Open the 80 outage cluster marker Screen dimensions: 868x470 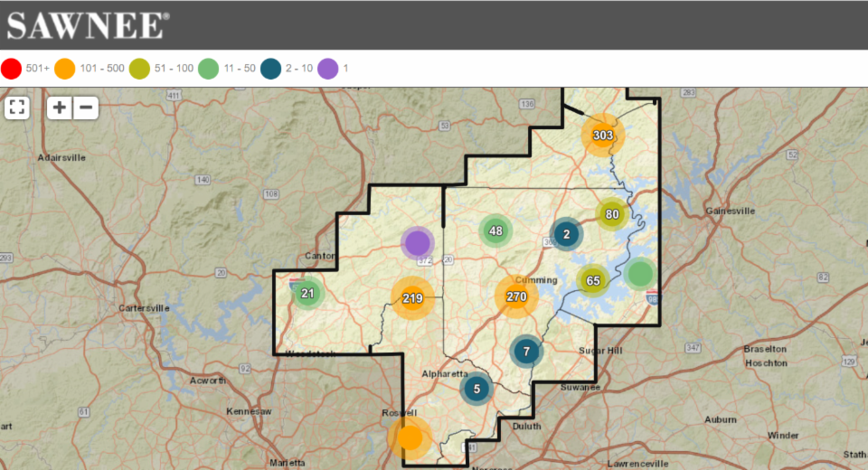tap(612, 214)
